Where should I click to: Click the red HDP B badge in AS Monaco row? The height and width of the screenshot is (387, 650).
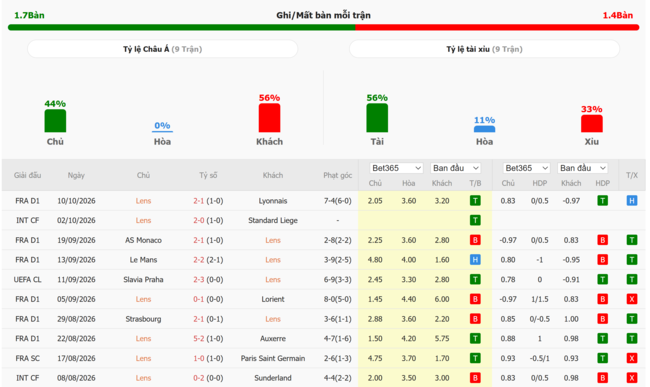coord(602,240)
